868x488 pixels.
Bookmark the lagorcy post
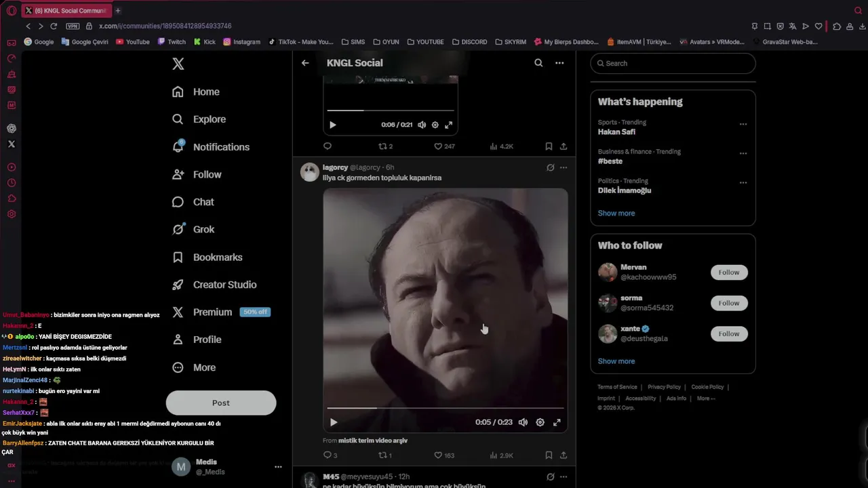coord(549,455)
